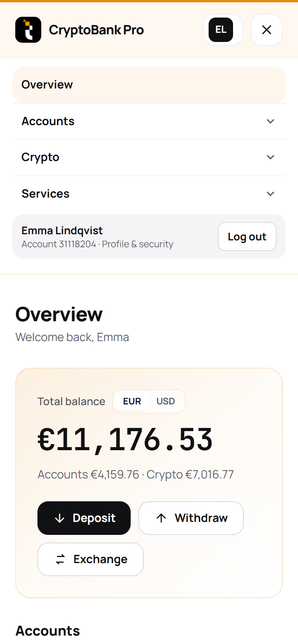Select the Overview menu item
The height and width of the screenshot is (644, 298).
[149, 85]
